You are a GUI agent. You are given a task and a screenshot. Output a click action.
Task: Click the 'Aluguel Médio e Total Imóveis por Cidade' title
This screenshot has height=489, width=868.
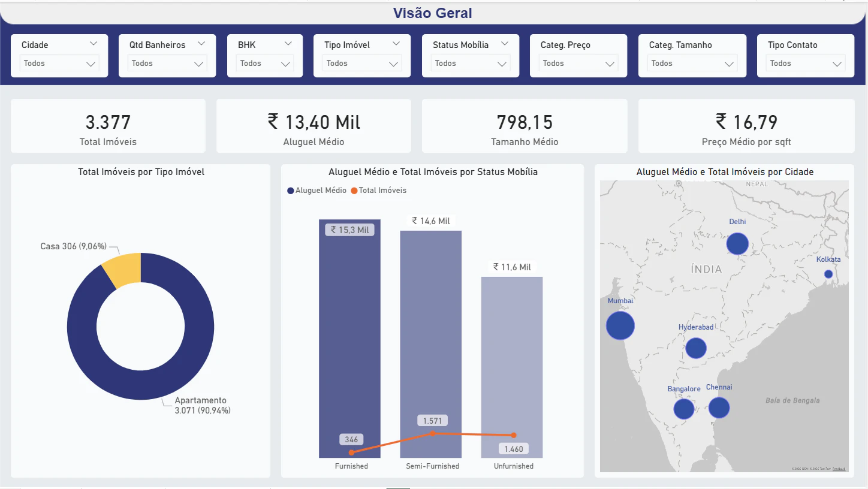725,172
